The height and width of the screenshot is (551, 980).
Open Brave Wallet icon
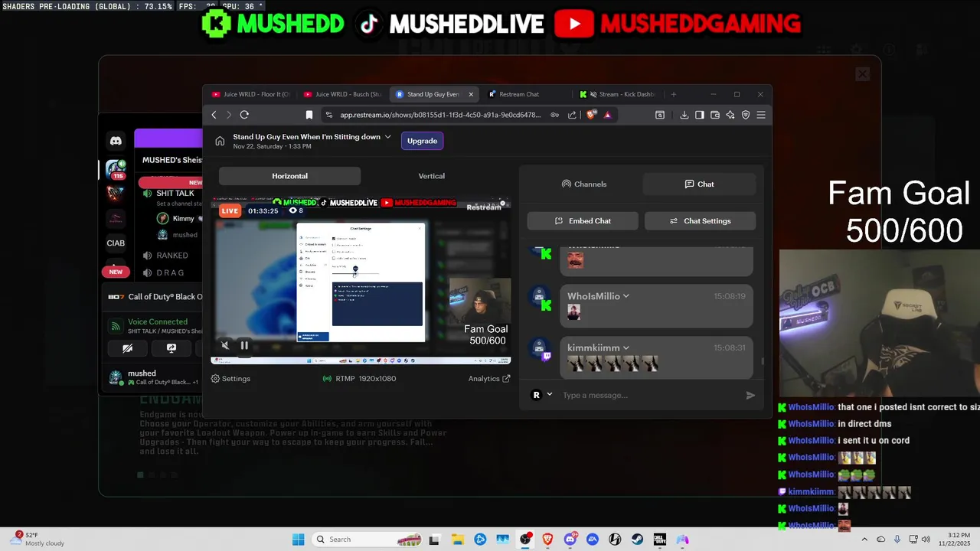(x=715, y=115)
